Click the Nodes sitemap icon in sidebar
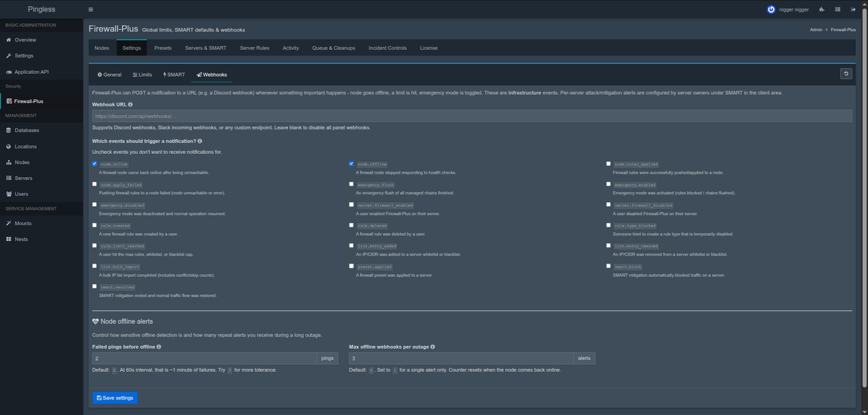 tap(9, 162)
